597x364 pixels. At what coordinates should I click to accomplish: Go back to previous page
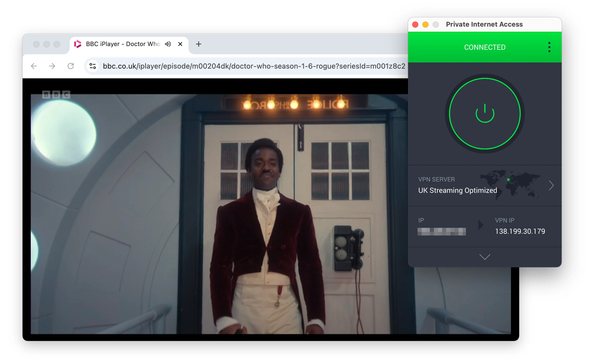pos(34,66)
